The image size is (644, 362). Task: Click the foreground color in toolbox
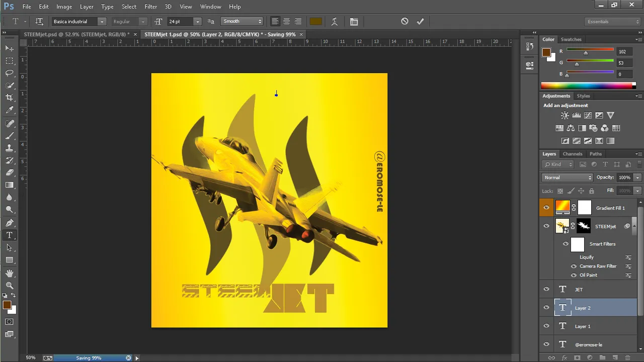click(x=7, y=305)
